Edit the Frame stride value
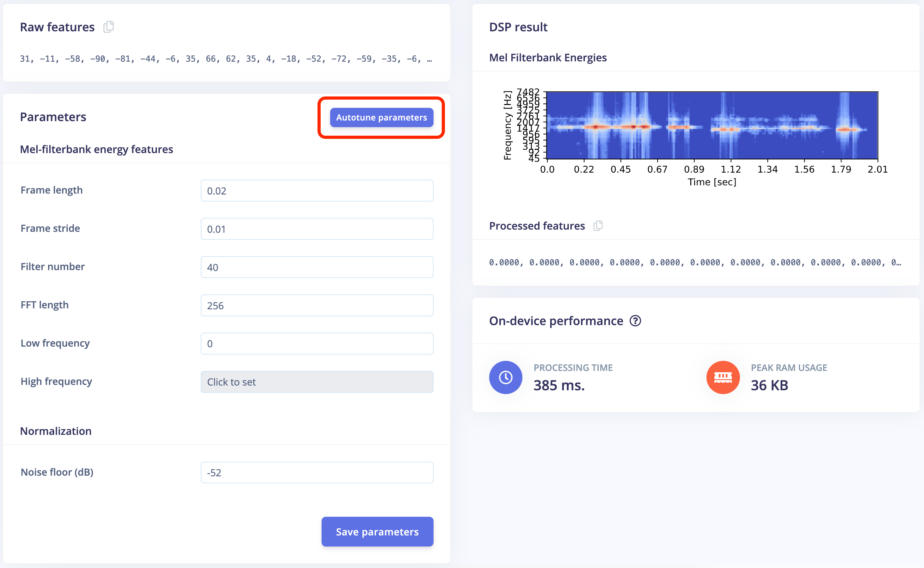Screen dimensions: 924x568 (317, 229)
